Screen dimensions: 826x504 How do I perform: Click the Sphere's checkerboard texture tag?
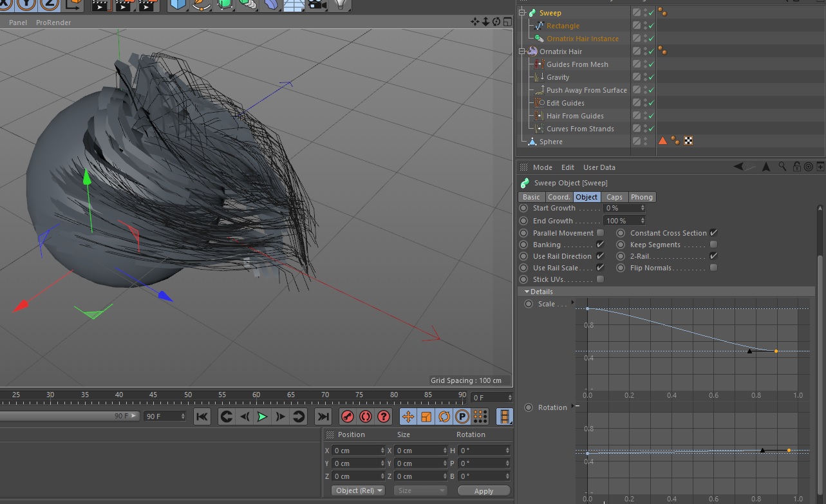tap(688, 141)
